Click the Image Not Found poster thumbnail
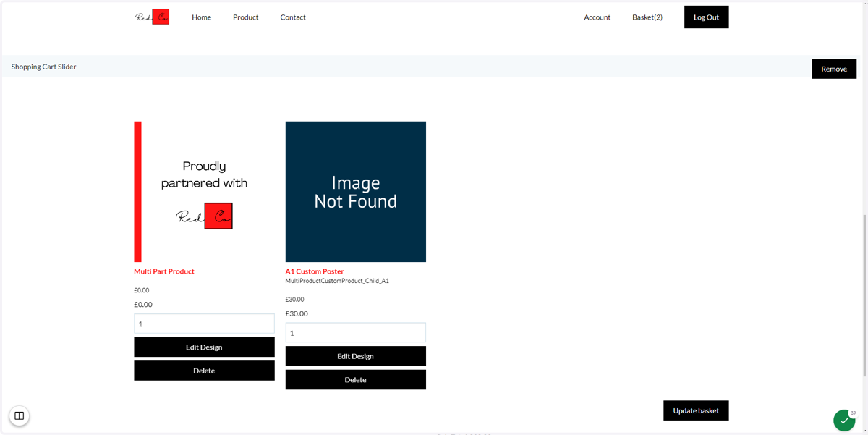This screenshot has height=435, width=868. click(x=356, y=192)
